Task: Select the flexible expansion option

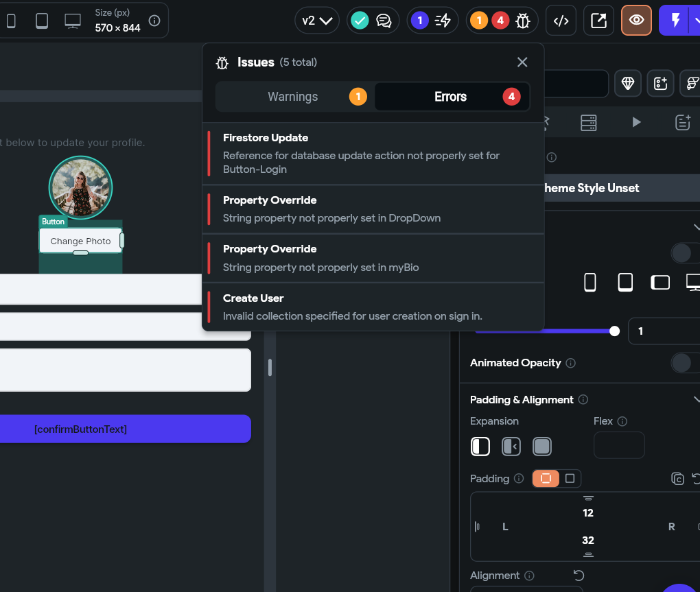Action: click(x=511, y=446)
